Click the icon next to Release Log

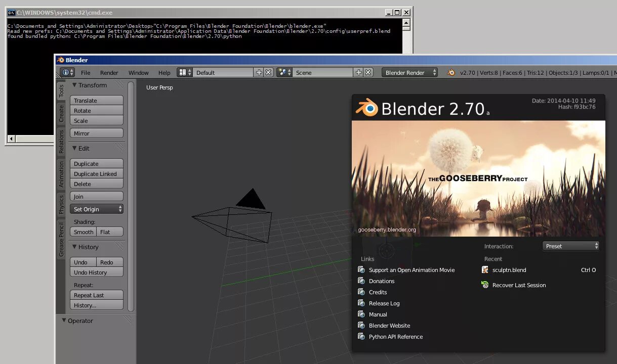coord(361,303)
